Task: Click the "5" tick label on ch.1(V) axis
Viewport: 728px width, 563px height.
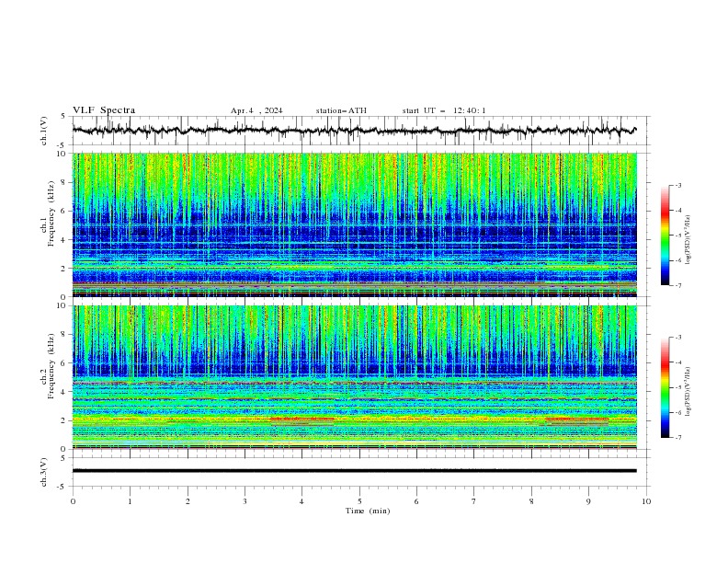Action: click(63, 117)
